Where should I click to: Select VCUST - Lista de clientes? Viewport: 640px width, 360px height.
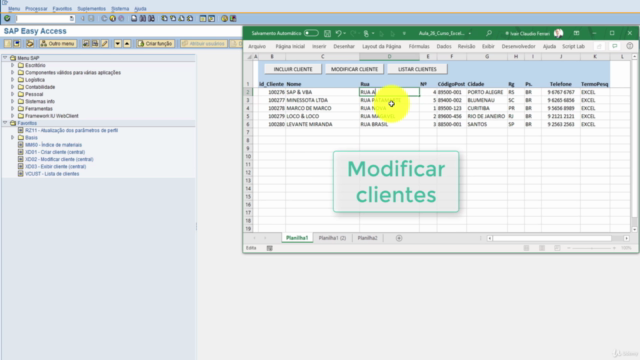[52, 174]
